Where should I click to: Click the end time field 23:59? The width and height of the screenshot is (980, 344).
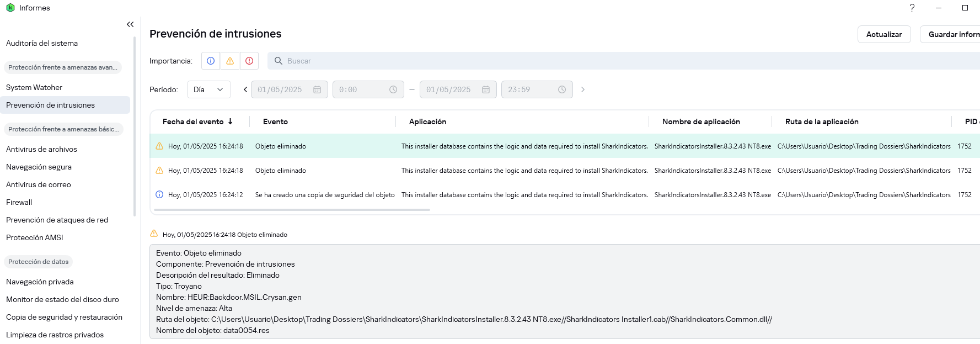[x=537, y=89]
